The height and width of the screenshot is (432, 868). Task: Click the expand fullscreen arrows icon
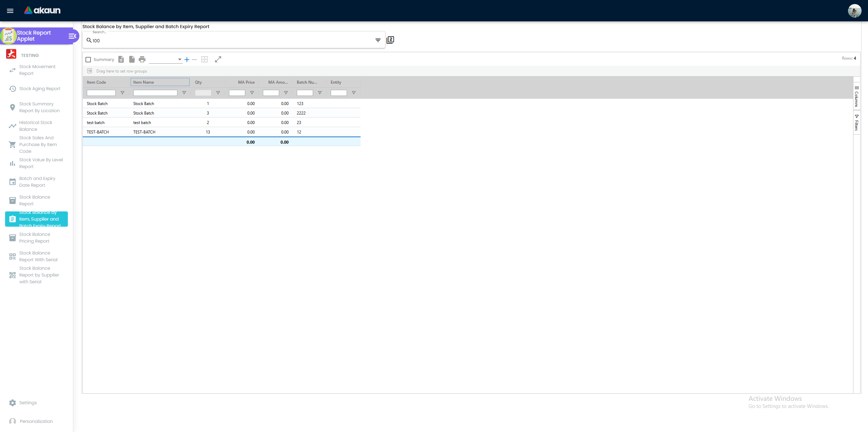tap(218, 60)
